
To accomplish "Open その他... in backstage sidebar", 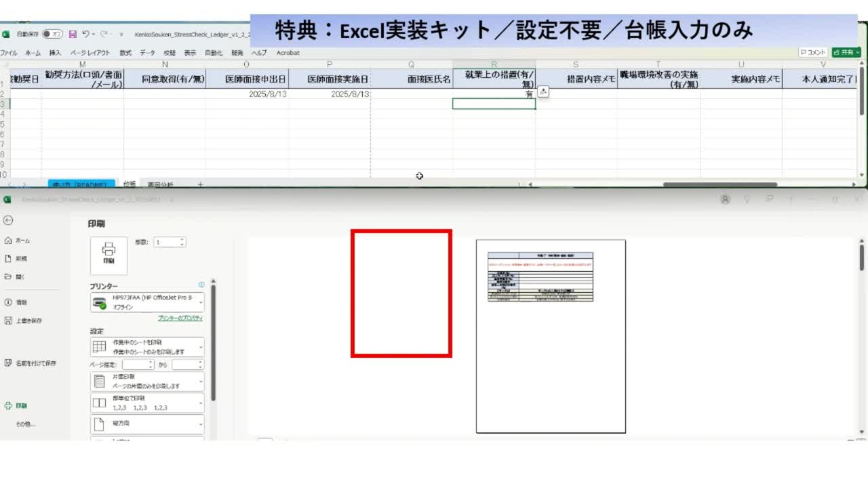I will pyautogui.click(x=26, y=424).
